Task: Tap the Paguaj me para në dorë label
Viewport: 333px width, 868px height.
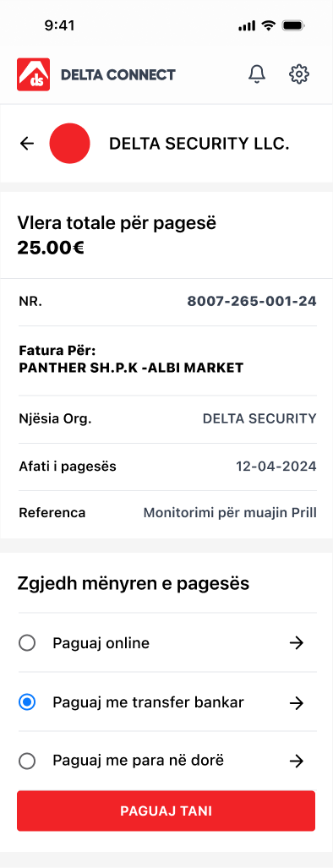Action: click(x=139, y=761)
